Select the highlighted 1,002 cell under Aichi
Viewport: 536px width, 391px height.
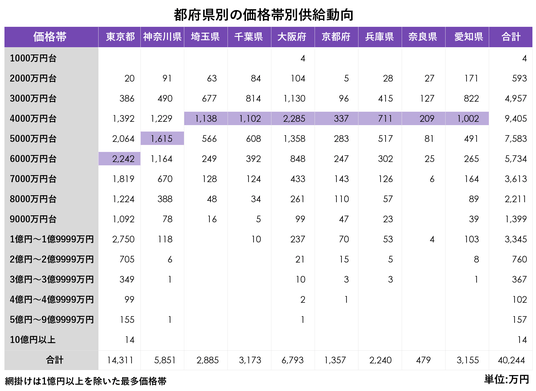(x=467, y=119)
